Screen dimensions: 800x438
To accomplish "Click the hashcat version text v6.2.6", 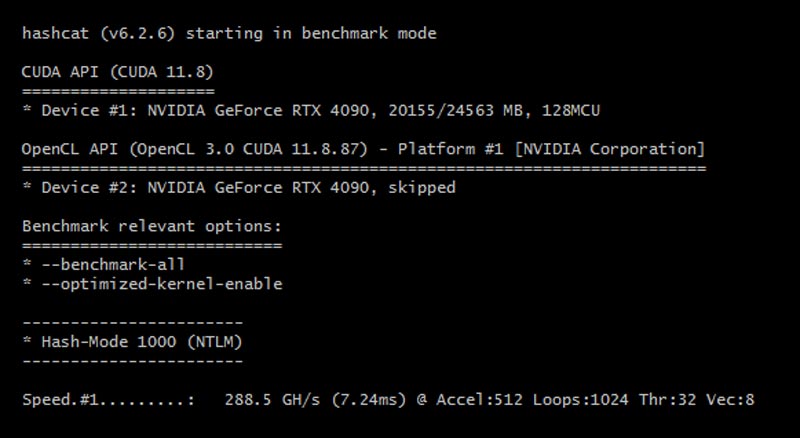I will 138,34.
